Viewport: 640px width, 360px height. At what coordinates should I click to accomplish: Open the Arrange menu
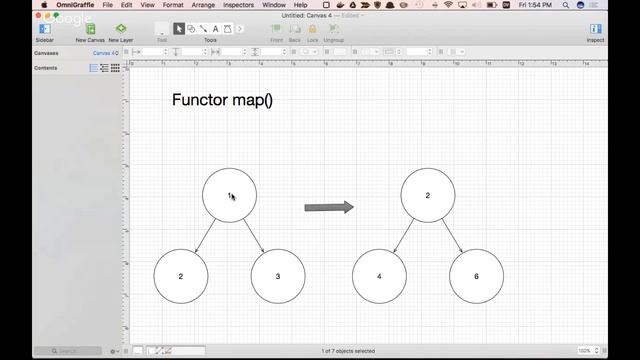tap(203, 5)
